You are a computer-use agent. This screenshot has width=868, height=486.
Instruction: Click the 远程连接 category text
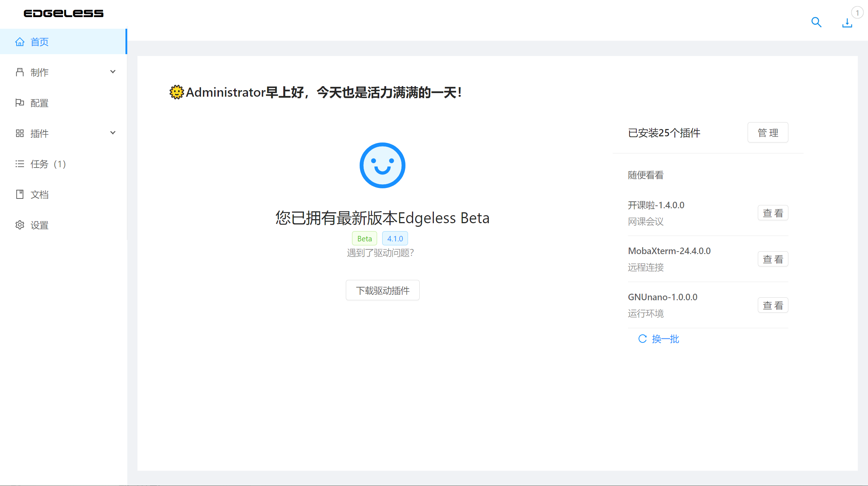click(646, 267)
